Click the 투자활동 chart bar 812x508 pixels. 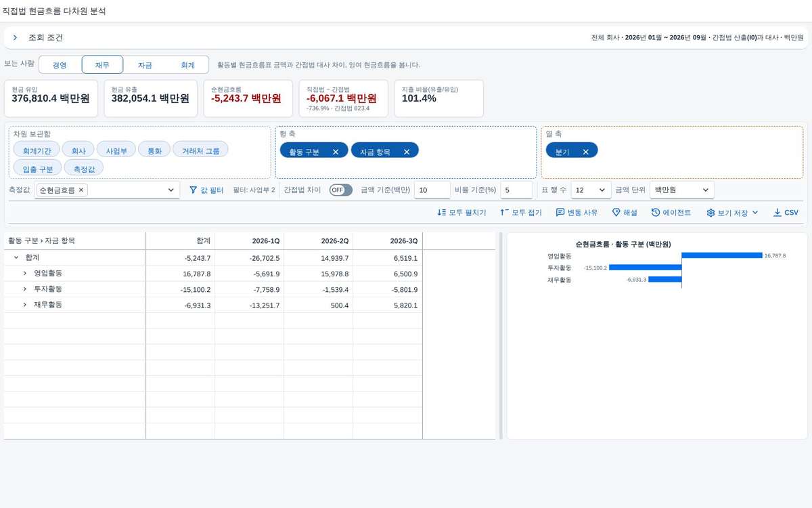(x=645, y=268)
